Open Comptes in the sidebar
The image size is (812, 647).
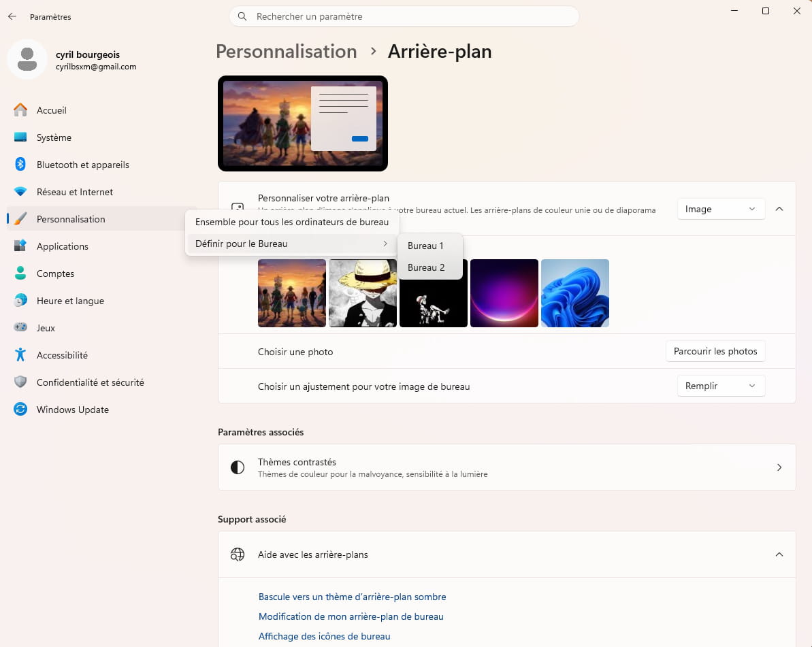(101, 273)
